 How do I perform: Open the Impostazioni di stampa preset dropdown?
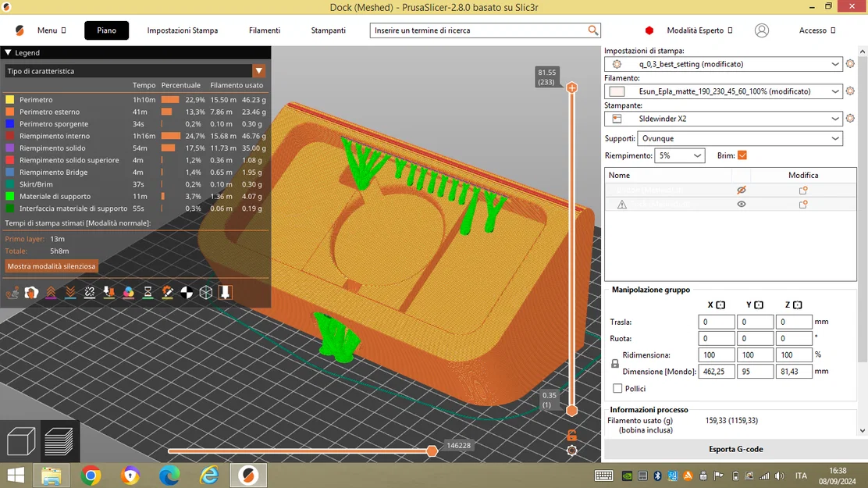(x=724, y=64)
